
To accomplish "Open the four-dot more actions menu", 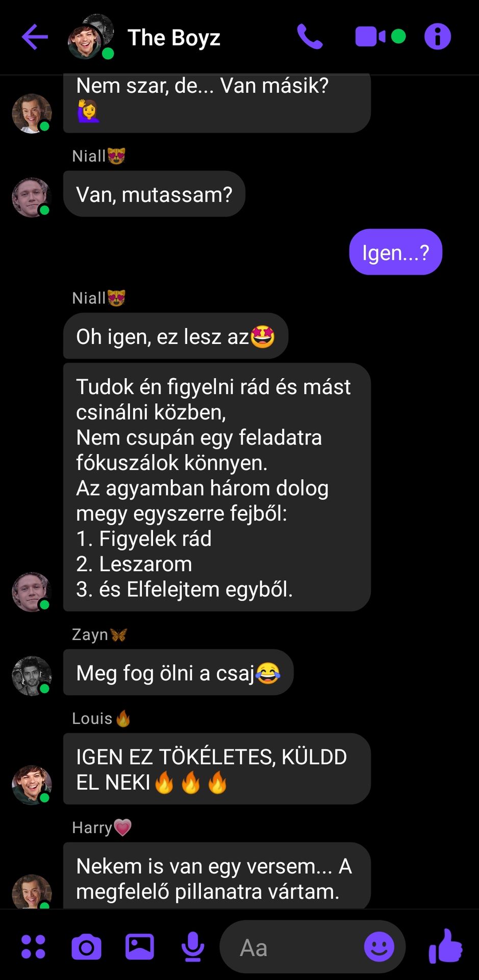I will tap(34, 947).
